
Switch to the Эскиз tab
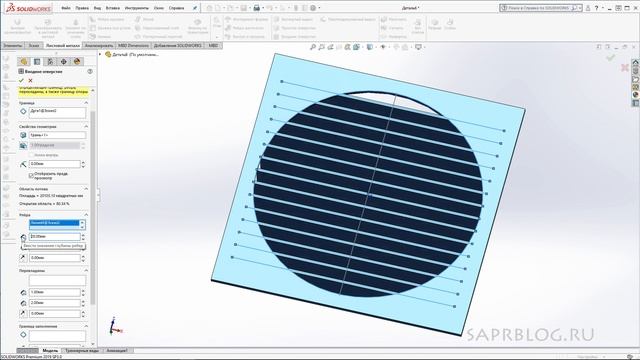(x=34, y=46)
